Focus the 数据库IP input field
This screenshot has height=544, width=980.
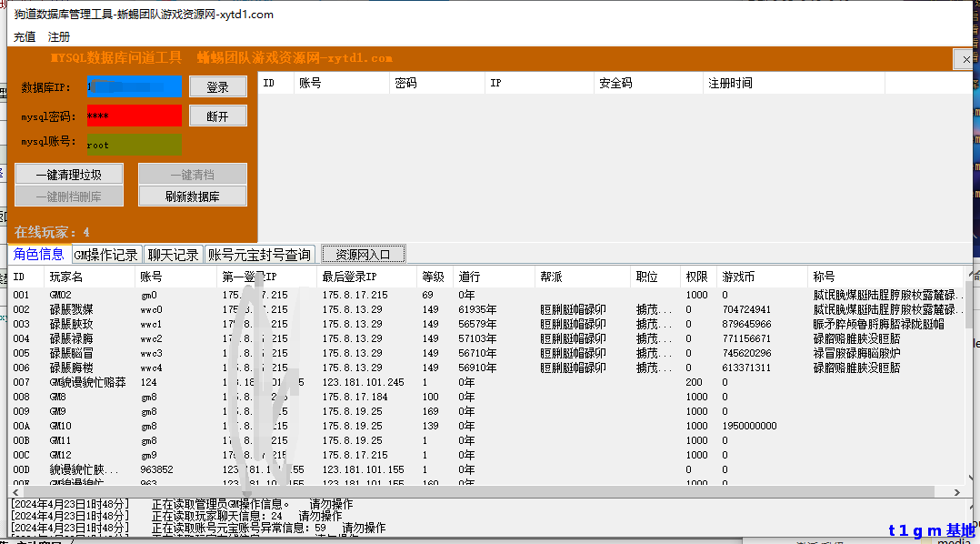134,87
